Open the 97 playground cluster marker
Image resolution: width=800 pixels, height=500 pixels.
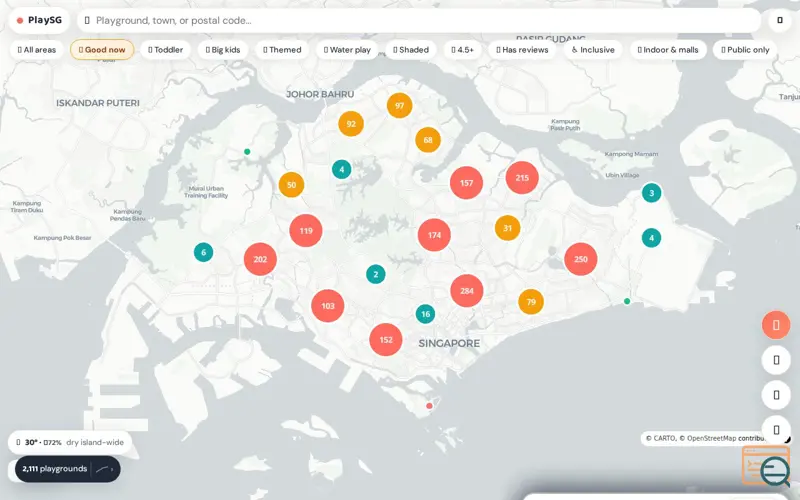(x=399, y=106)
